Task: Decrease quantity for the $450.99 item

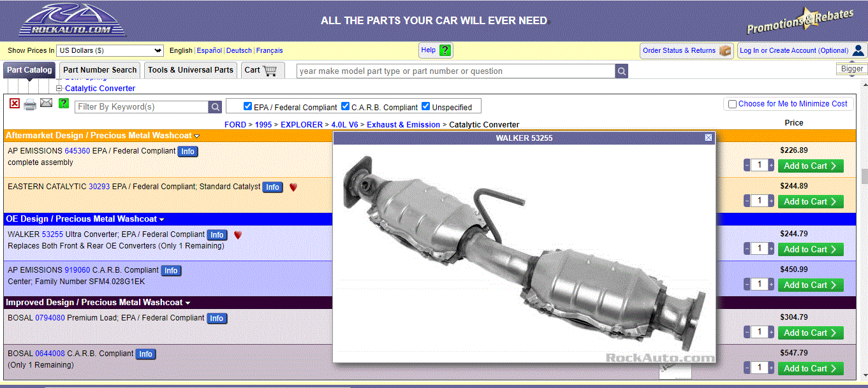Action: pyautogui.click(x=747, y=285)
